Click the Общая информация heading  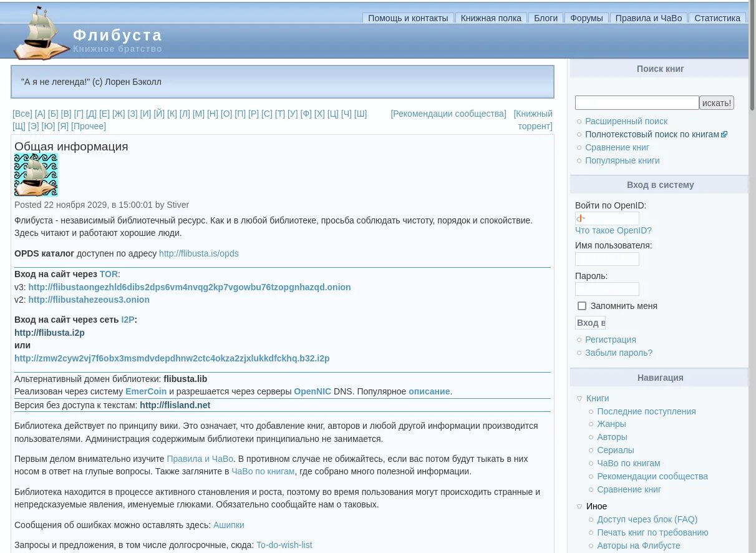coord(71,147)
